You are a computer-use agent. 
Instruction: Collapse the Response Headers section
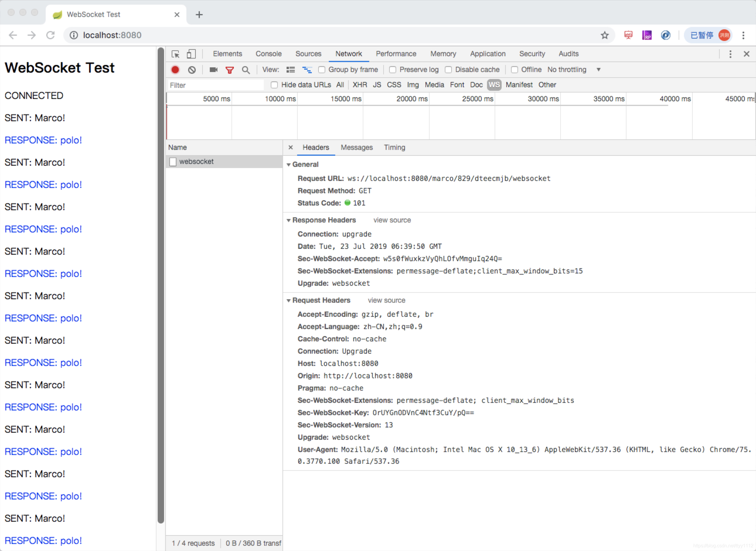pos(289,220)
